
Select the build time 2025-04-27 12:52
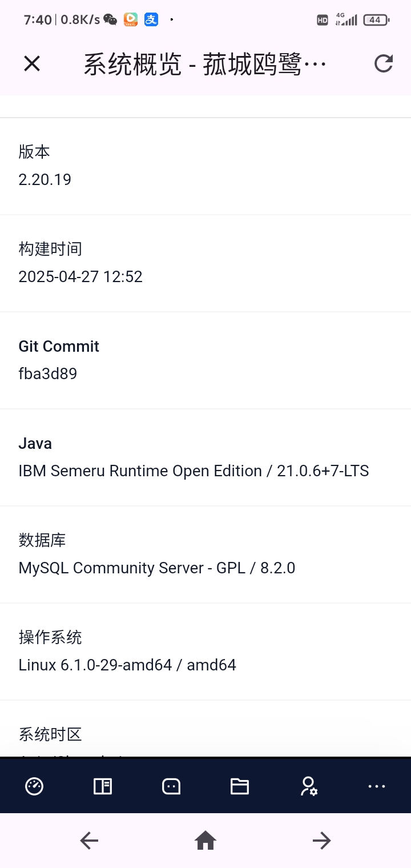coord(80,277)
